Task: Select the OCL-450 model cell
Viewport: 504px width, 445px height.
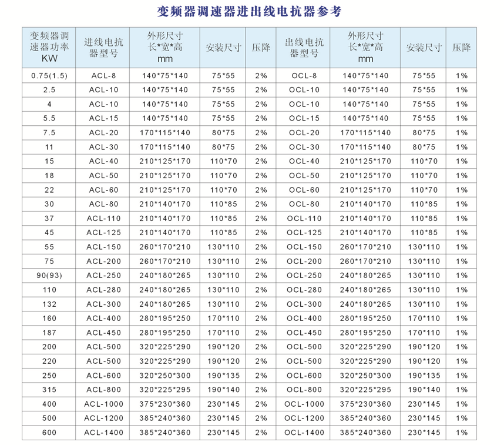Action: (x=304, y=333)
